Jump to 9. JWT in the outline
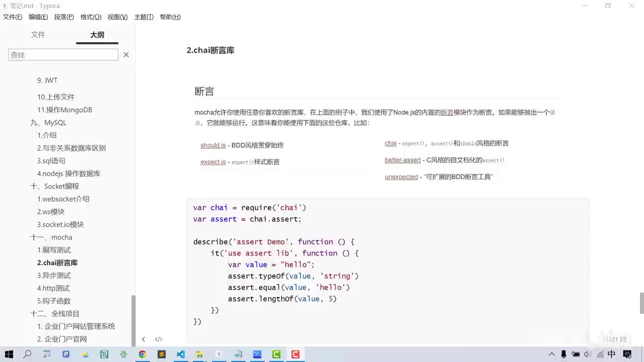The height and width of the screenshot is (362, 644). coord(47,80)
